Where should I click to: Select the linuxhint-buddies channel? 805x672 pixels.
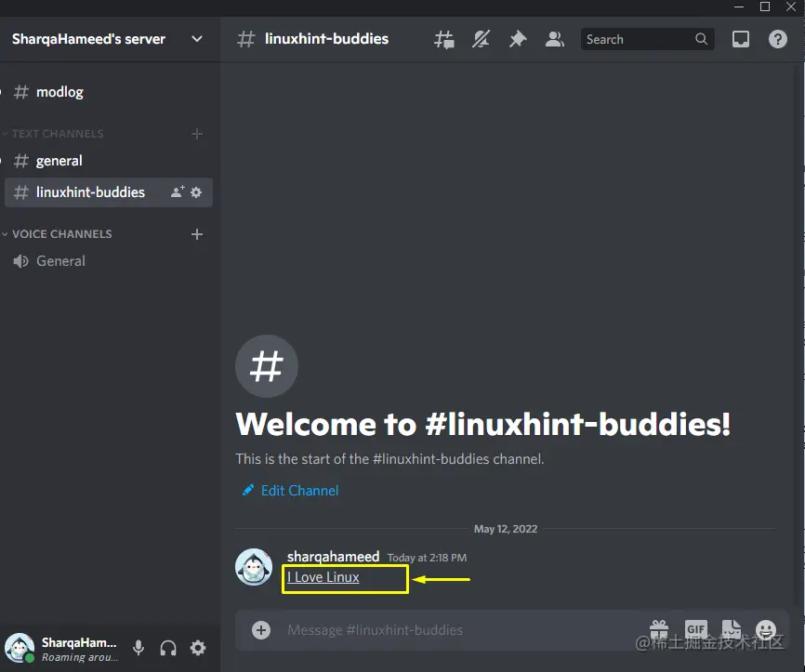109,192
